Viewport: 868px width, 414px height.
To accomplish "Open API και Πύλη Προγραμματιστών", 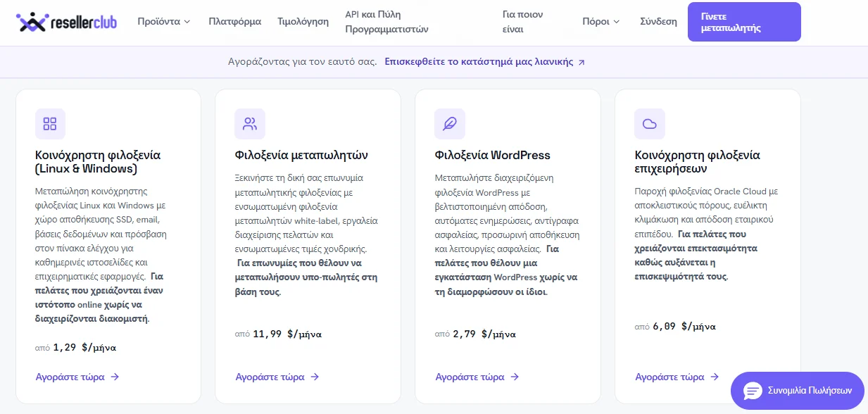I will pyautogui.click(x=386, y=22).
